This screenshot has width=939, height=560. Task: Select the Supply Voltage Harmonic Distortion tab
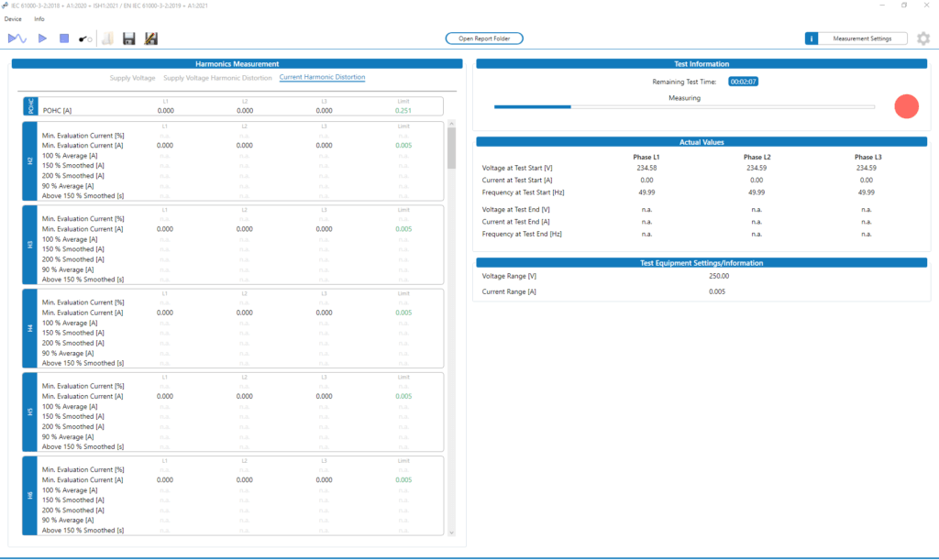point(217,78)
